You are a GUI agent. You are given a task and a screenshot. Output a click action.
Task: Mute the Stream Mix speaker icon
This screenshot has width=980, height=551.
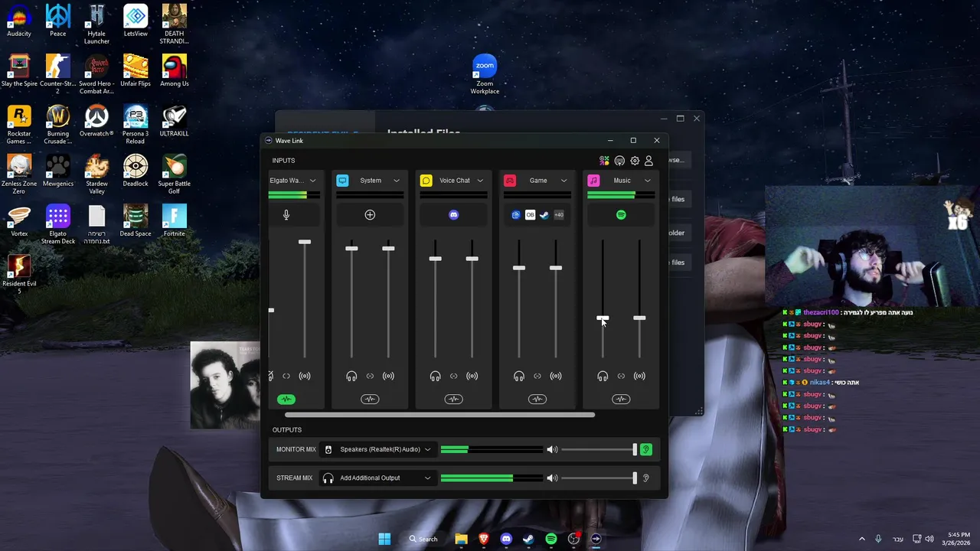click(552, 478)
